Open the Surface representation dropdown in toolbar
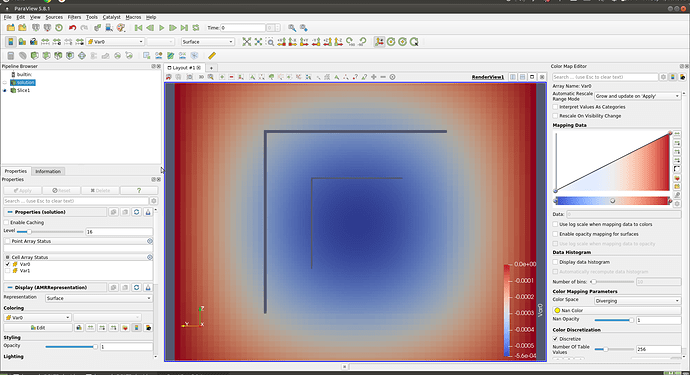Image resolution: width=690 pixels, height=375 pixels. [207, 42]
